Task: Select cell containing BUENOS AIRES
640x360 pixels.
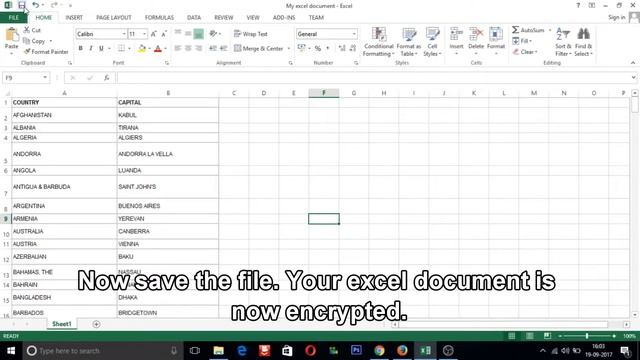Action: point(168,206)
